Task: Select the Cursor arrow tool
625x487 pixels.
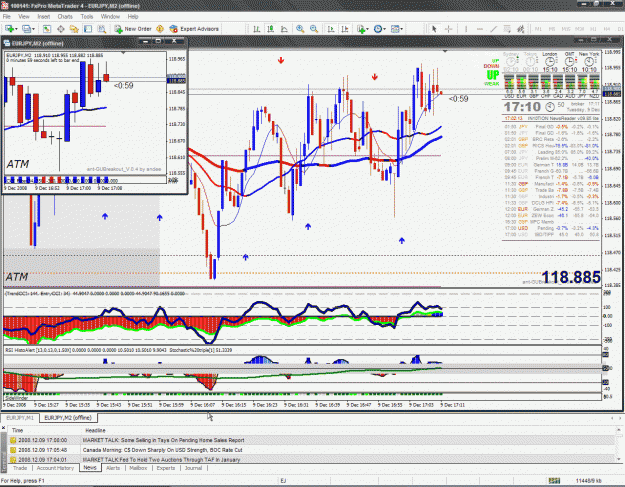Action: 434,29
